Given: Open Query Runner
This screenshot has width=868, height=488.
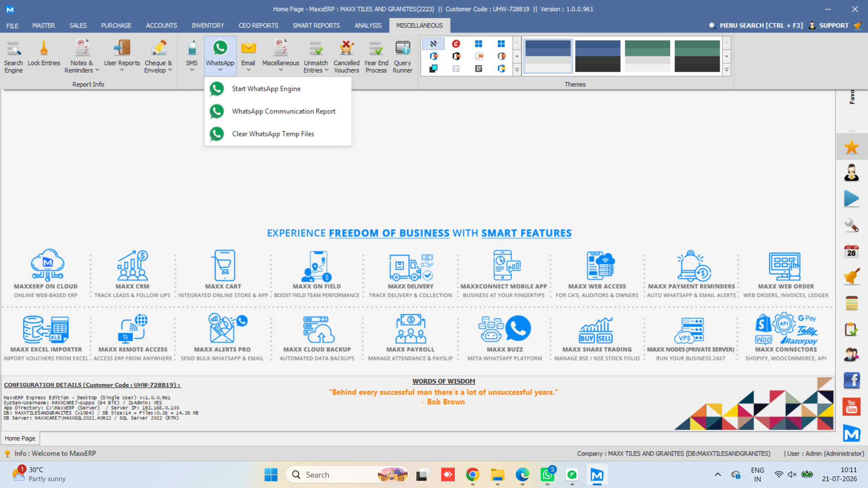Looking at the screenshot, I should (402, 56).
